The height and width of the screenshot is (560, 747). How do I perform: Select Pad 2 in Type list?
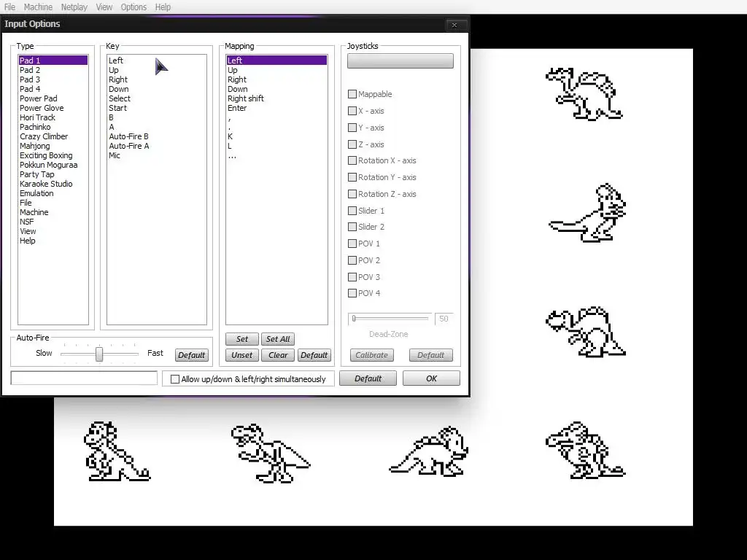point(53,70)
